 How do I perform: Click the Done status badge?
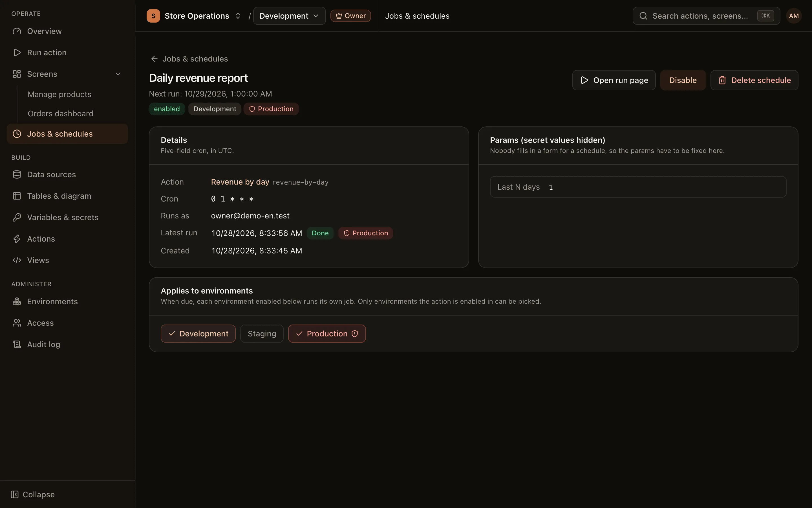pos(320,233)
